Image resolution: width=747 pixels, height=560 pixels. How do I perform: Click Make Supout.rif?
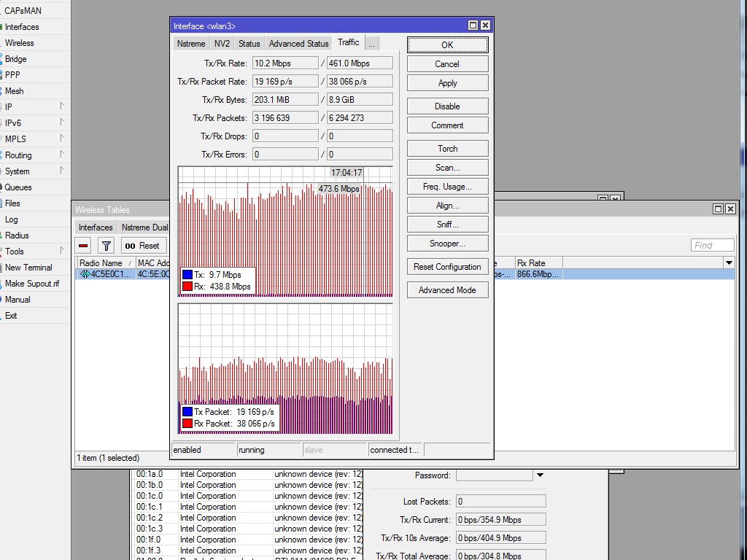pyautogui.click(x=32, y=284)
